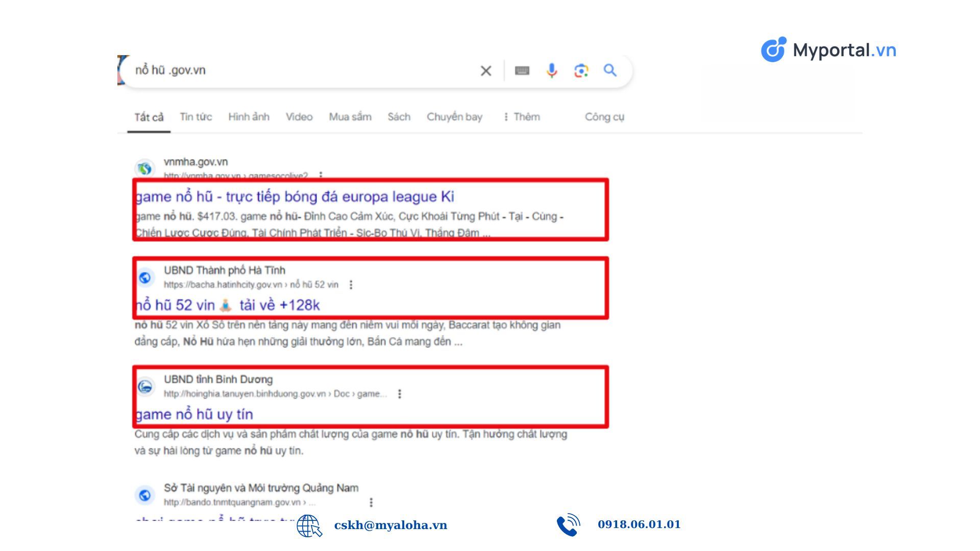980x551 pixels.
Task: Click the blue magnifier search icon
Action: [x=610, y=70]
